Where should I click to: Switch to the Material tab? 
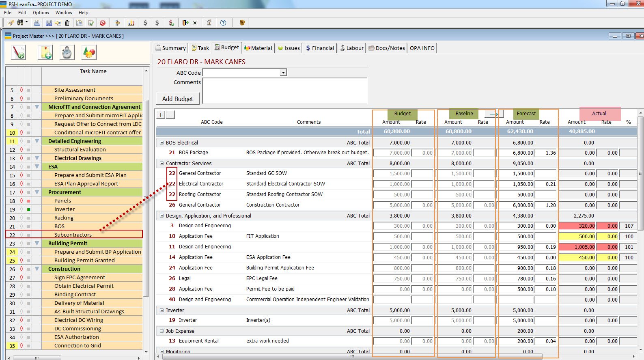click(258, 48)
